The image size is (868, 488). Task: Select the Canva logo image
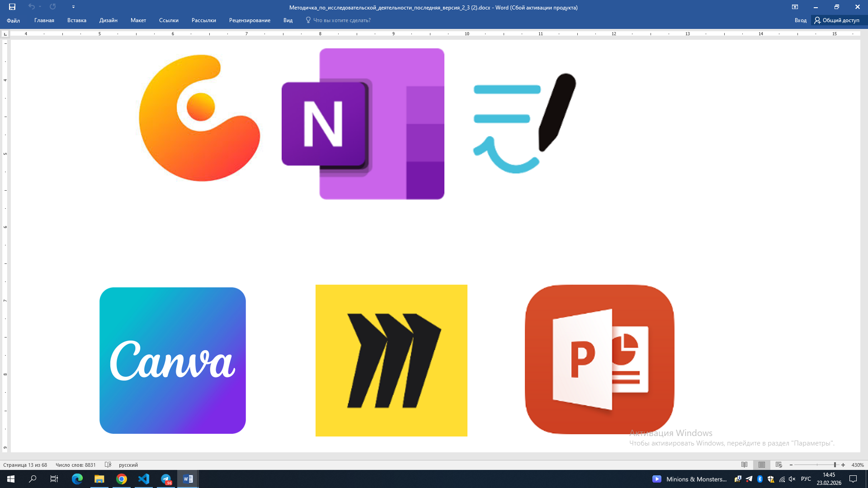coord(173,361)
